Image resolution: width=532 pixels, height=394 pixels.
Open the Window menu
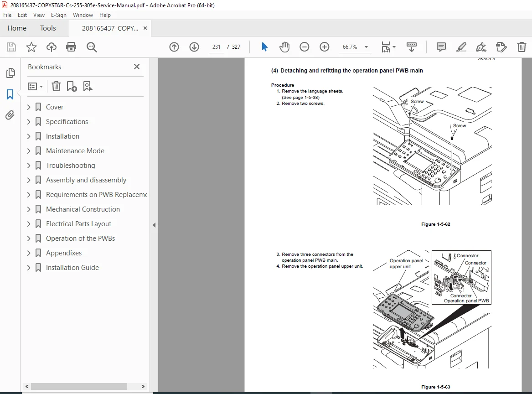point(83,15)
